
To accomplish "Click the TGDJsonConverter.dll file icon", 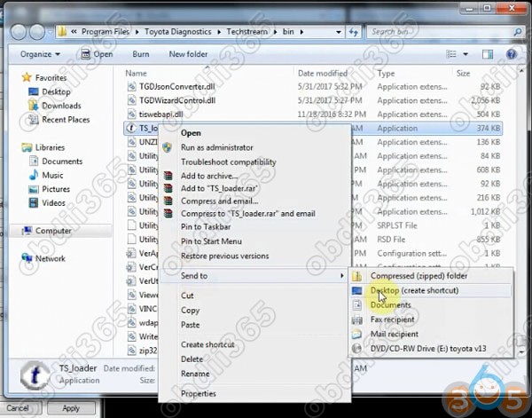I will tap(131, 87).
